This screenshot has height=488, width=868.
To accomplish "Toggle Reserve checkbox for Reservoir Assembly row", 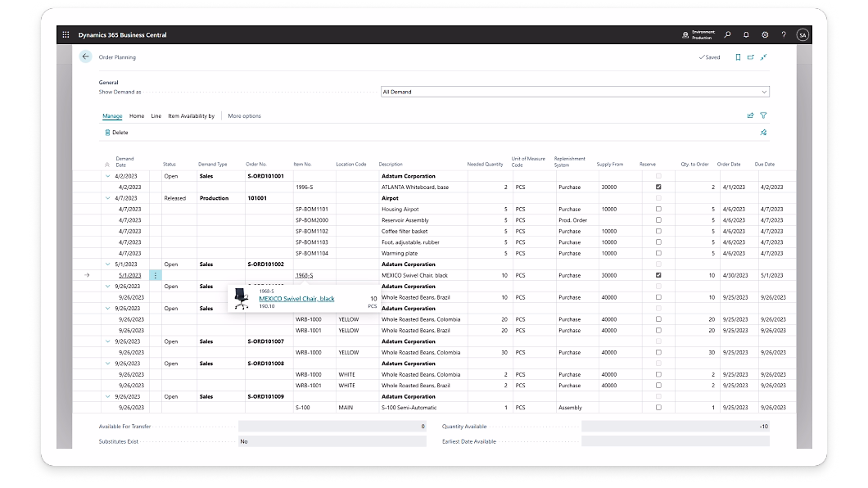I will pos(658,220).
